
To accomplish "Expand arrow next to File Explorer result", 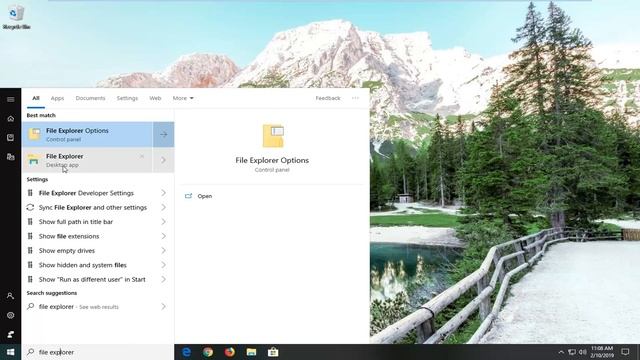I will coord(164,160).
